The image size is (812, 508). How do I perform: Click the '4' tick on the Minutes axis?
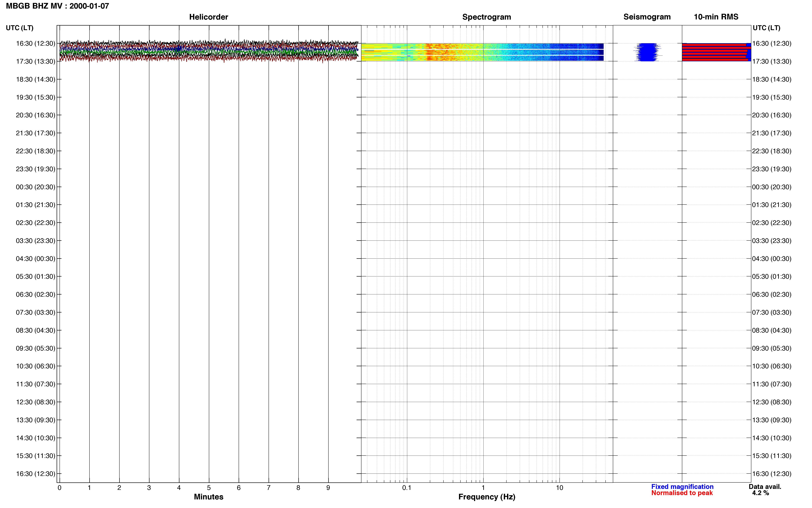coord(179,488)
